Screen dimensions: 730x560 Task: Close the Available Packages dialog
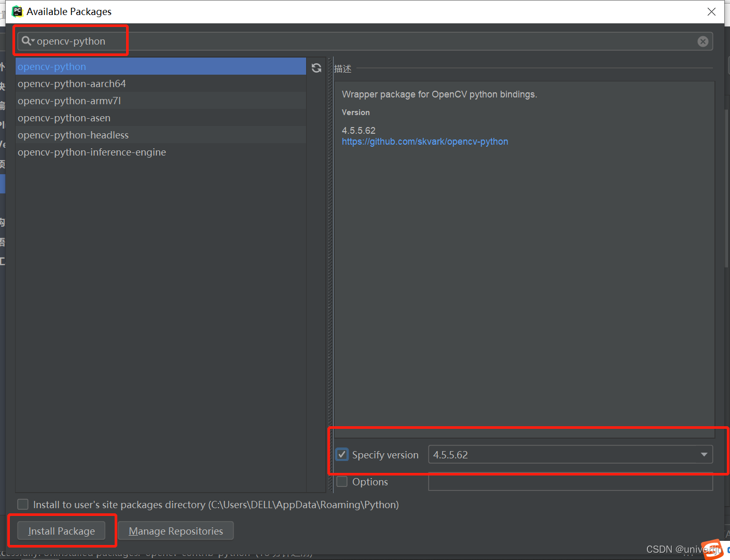711,11
